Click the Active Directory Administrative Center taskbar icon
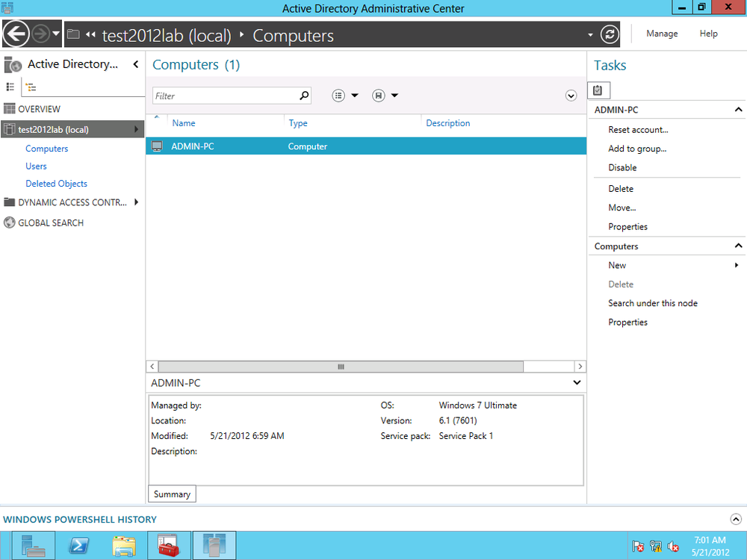 pos(214,546)
